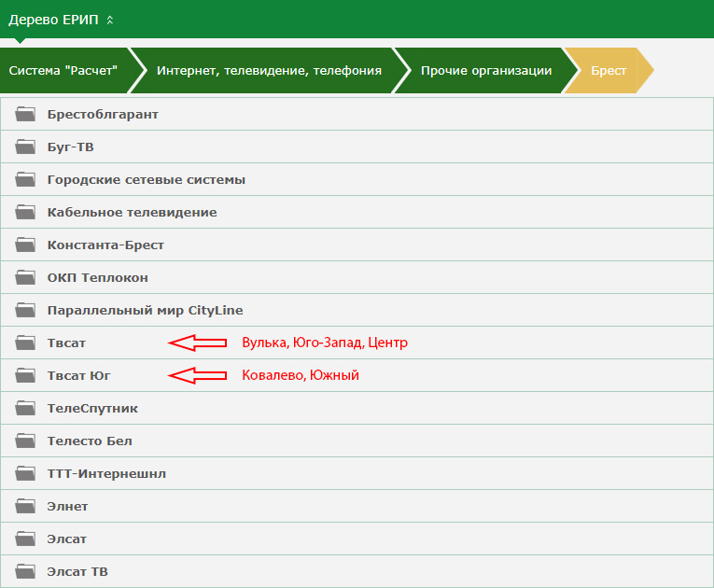
Task: Click the folder icon beside Элнет
Action: [25, 506]
